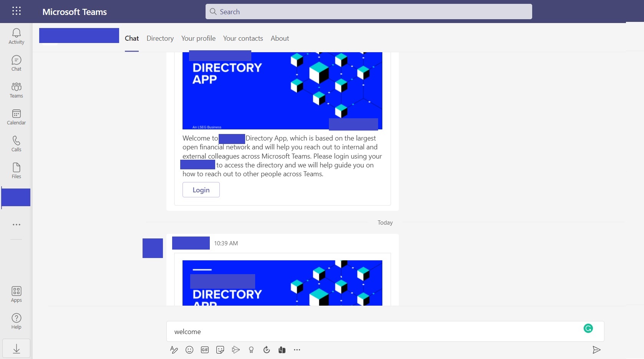Open the Apps section in the sidebar
This screenshot has width=644, height=359.
coord(16,293)
